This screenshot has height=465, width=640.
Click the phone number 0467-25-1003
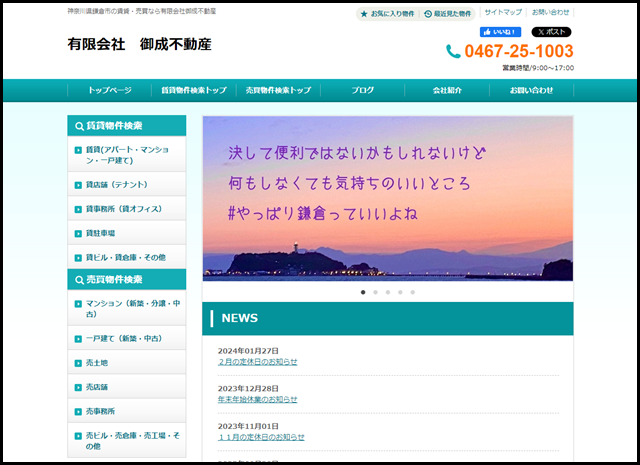[519, 51]
